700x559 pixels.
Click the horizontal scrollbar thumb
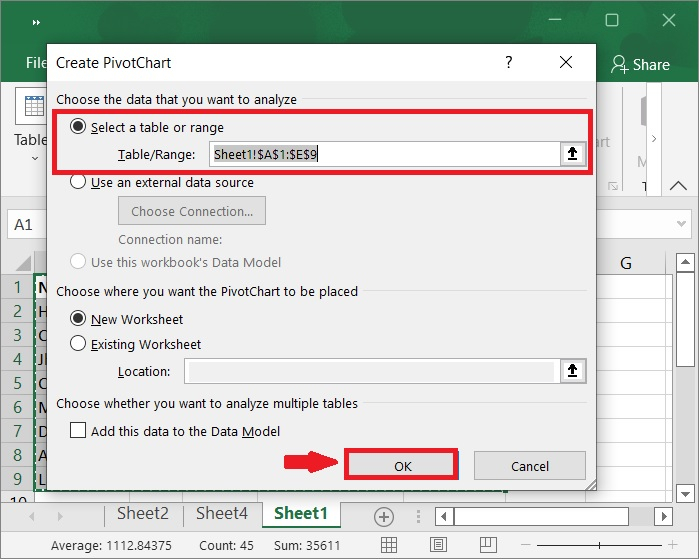[541, 517]
